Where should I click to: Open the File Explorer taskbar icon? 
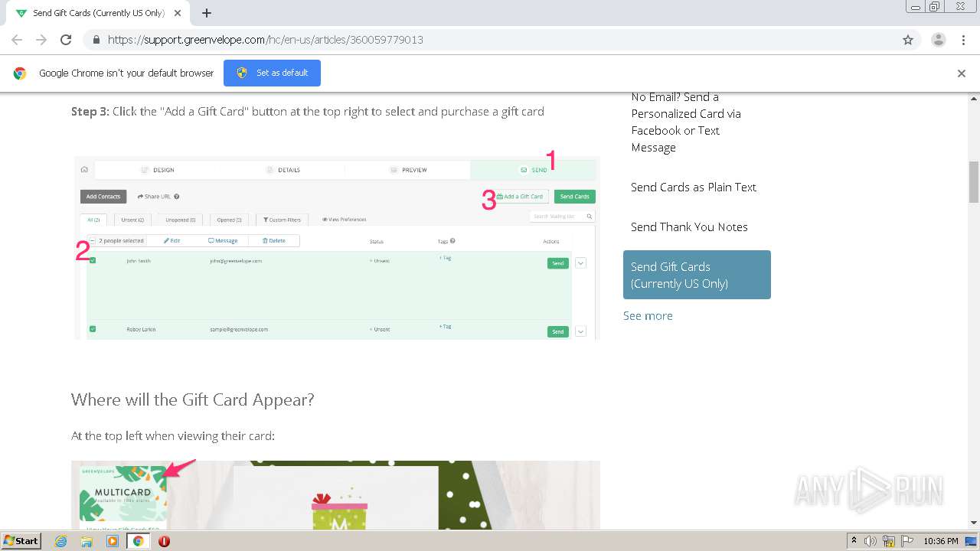(87, 541)
